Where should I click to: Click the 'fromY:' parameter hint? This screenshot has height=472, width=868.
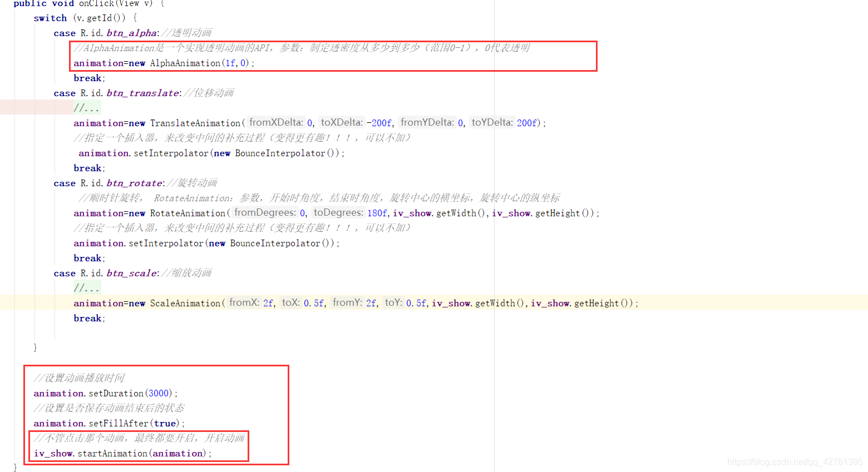(348, 302)
